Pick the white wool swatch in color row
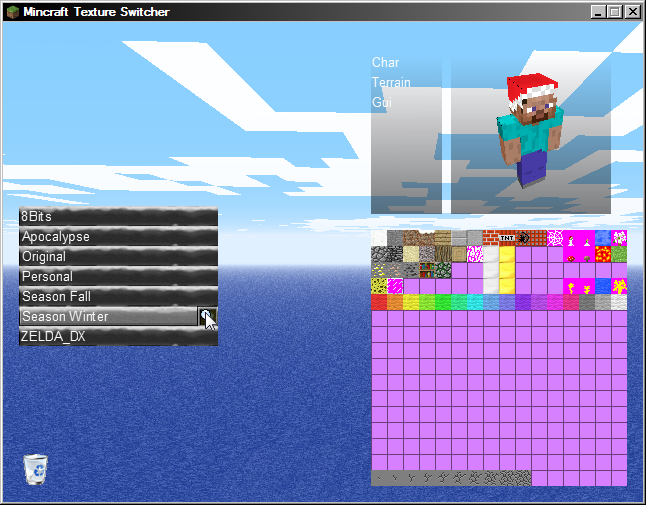 click(619, 302)
